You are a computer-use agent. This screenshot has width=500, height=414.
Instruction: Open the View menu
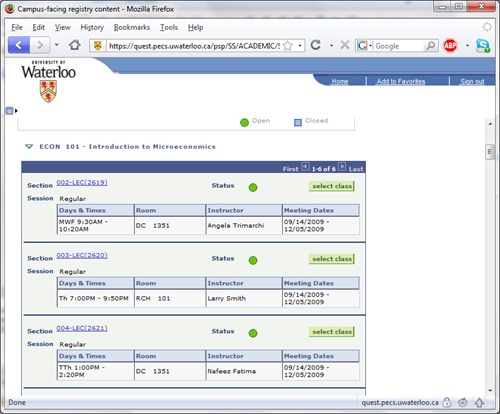pyautogui.click(x=63, y=27)
